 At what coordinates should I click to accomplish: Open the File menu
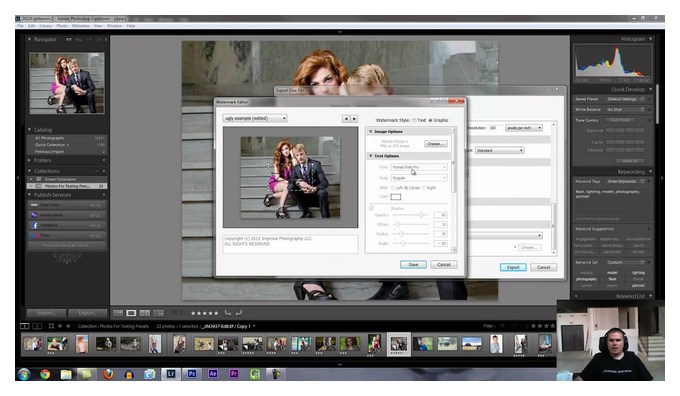tap(20, 26)
